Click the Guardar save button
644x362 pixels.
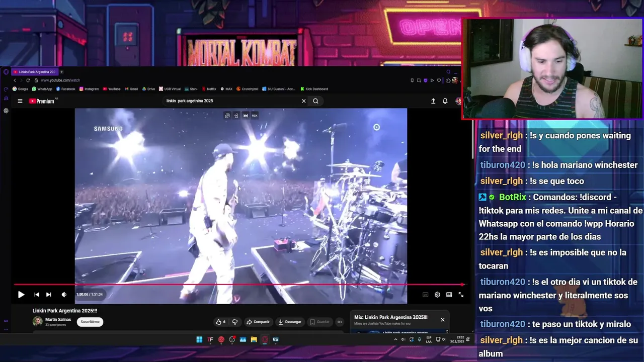[x=319, y=322]
